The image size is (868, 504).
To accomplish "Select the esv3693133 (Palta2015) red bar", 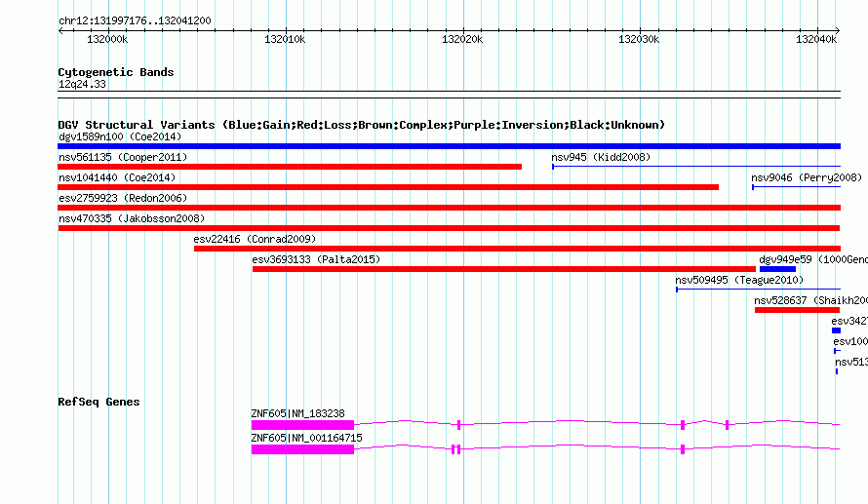I will 504,269.
